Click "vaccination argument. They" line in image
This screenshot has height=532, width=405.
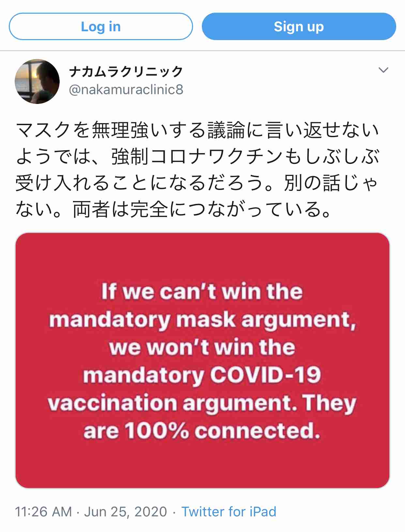(x=202, y=403)
